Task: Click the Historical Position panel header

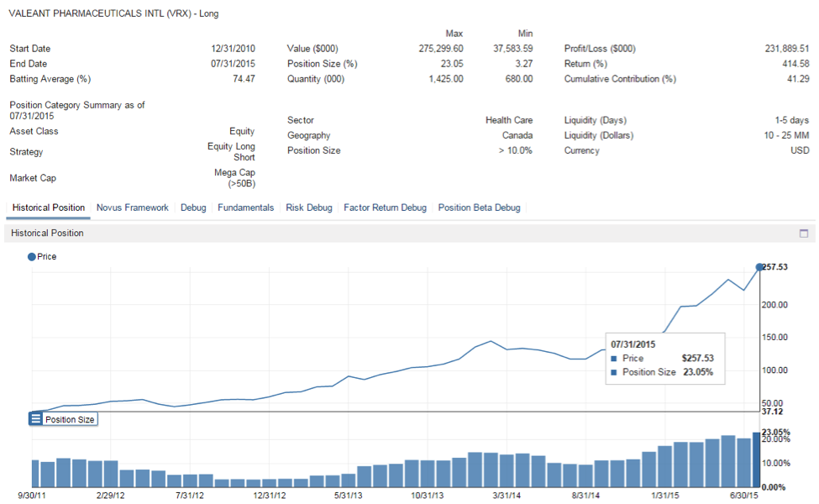Action: (x=47, y=233)
